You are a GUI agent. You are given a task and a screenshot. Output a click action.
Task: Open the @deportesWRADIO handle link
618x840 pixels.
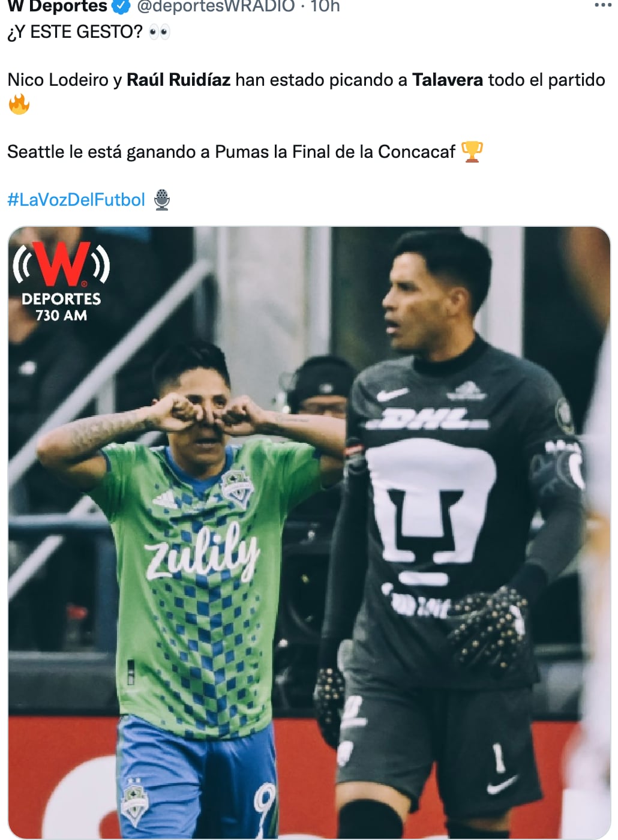[x=216, y=6]
